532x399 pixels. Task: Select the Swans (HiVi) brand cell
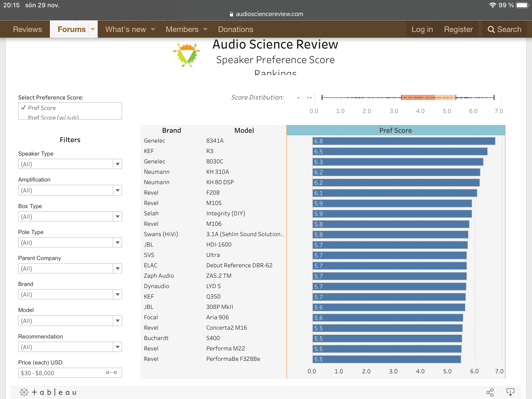tap(161, 234)
